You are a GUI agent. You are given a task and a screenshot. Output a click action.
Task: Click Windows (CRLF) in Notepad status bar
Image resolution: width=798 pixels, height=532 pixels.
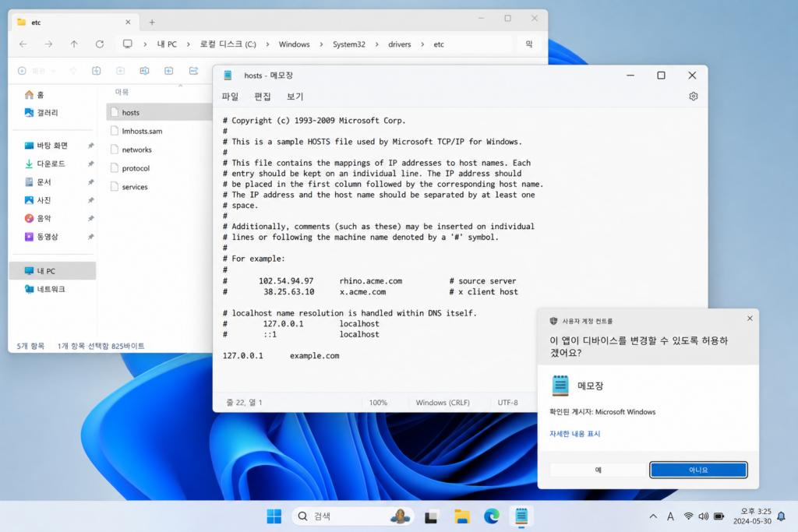(x=443, y=402)
